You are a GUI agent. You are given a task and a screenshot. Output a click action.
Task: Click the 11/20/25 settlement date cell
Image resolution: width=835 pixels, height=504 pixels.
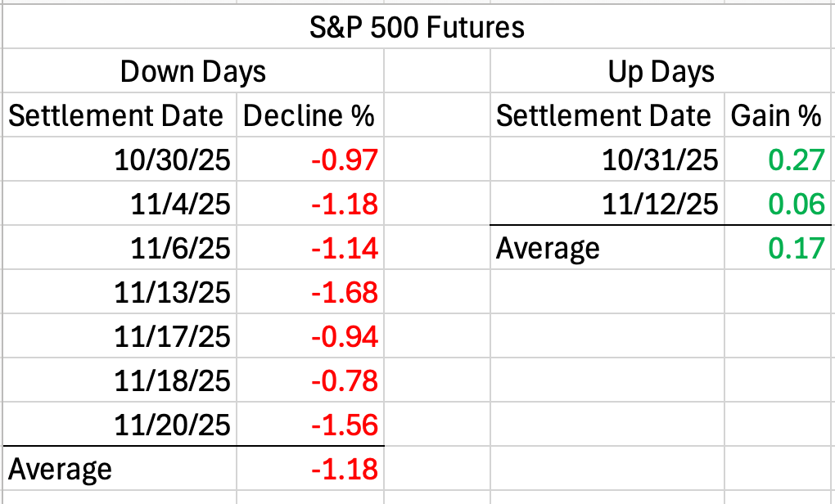(174, 425)
